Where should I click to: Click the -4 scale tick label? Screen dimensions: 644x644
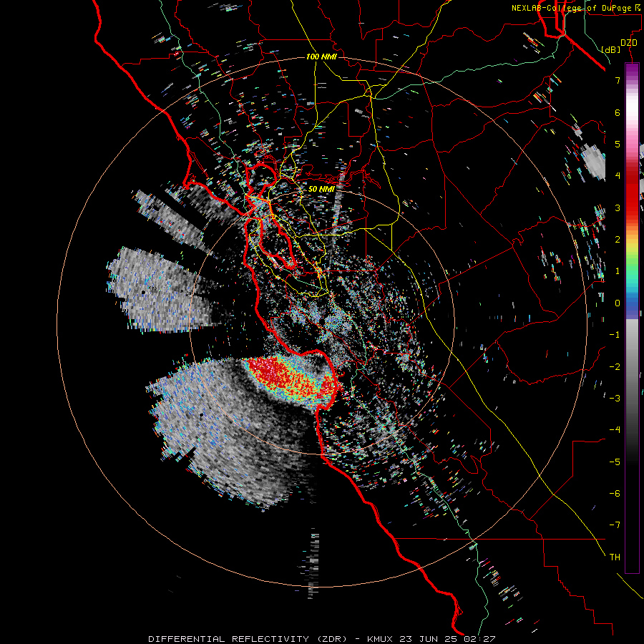[x=615, y=430]
